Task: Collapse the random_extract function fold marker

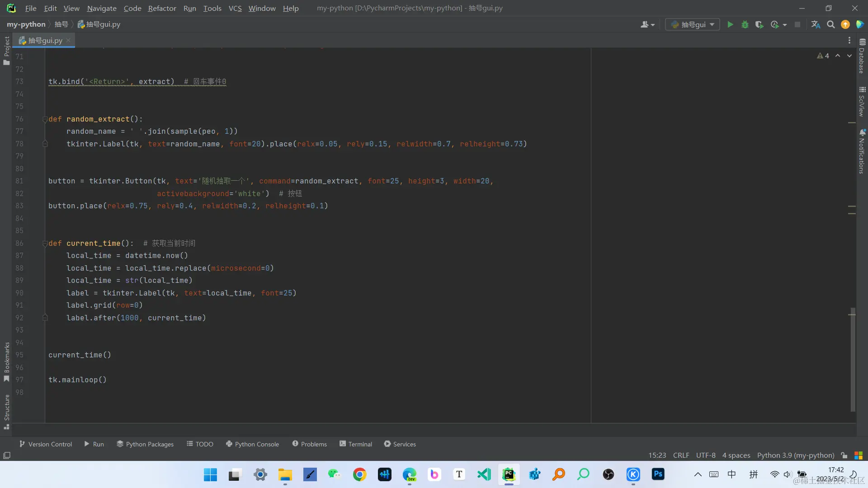Action: [45, 119]
